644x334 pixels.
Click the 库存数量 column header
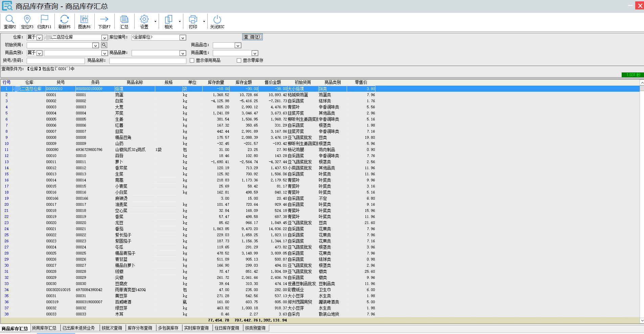(x=216, y=82)
